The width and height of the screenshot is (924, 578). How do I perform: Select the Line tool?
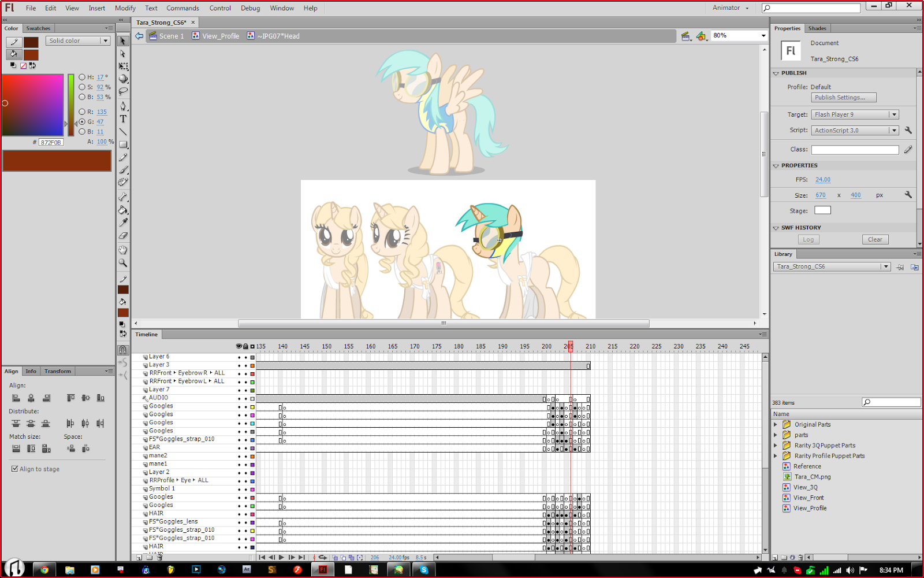click(x=123, y=132)
